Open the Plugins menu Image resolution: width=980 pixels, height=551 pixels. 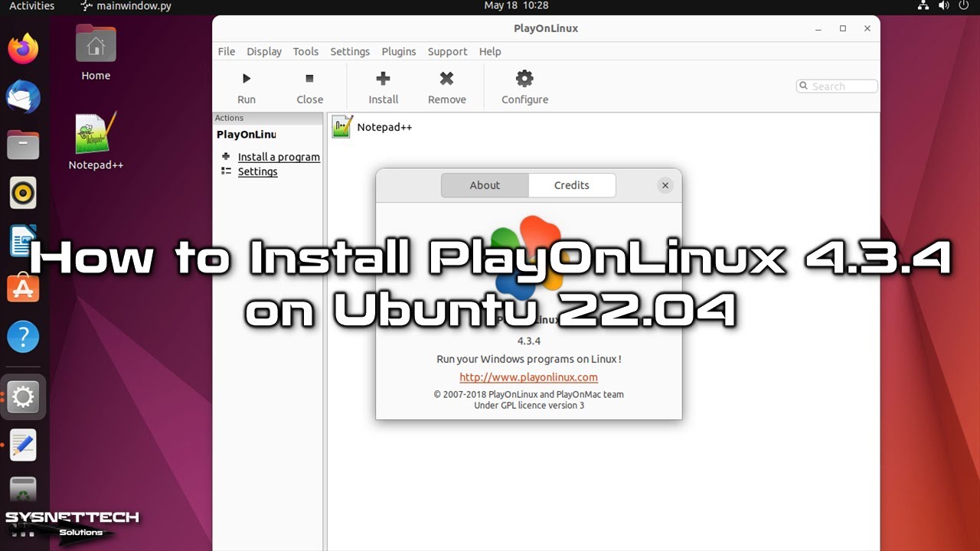(x=399, y=51)
